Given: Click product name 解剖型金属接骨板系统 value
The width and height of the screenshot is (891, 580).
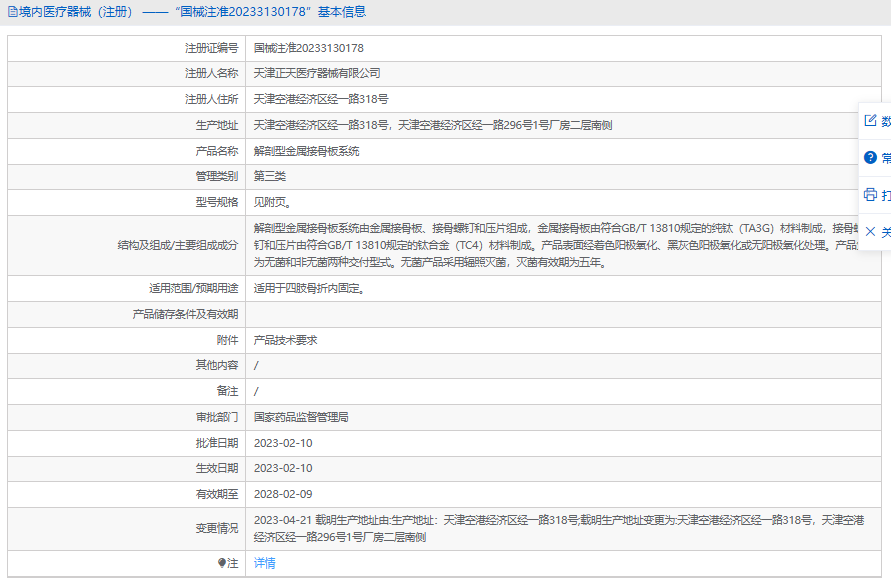Looking at the screenshot, I should (306, 152).
